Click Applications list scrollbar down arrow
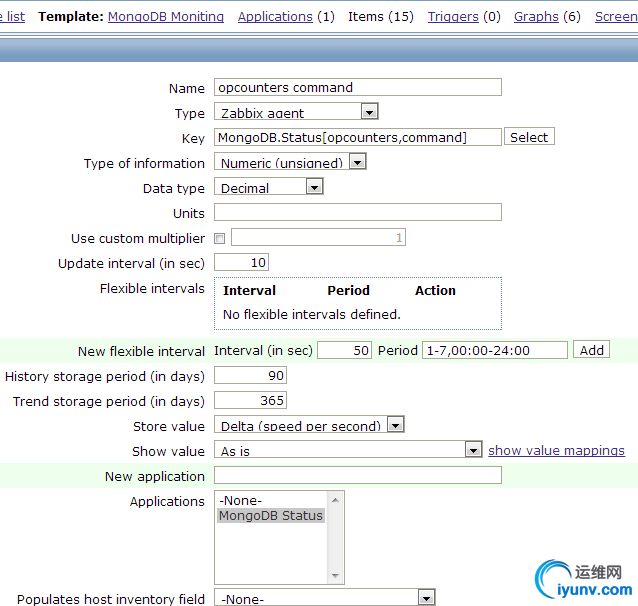 coord(335,575)
